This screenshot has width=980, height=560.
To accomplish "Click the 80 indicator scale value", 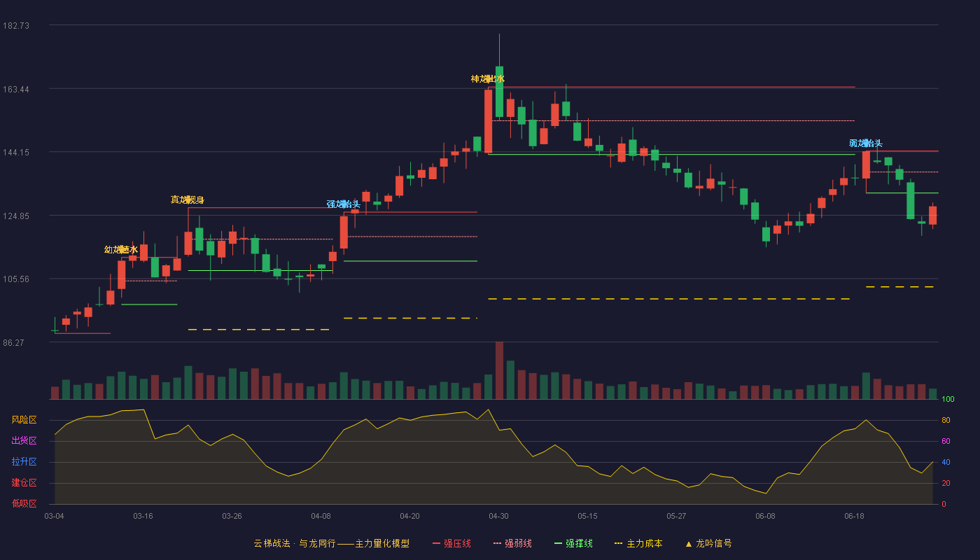I will click(945, 420).
